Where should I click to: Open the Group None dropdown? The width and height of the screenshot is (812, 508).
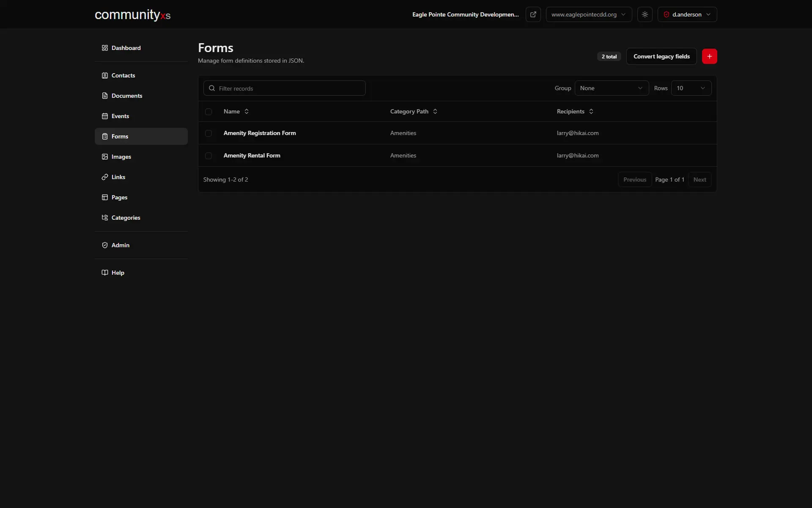pyautogui.click(x=612, y=88)
